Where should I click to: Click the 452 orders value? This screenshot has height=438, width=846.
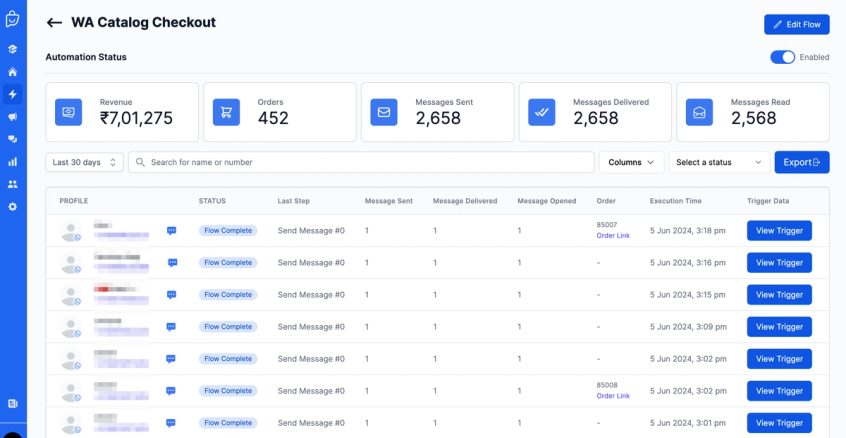pos(273,118)
